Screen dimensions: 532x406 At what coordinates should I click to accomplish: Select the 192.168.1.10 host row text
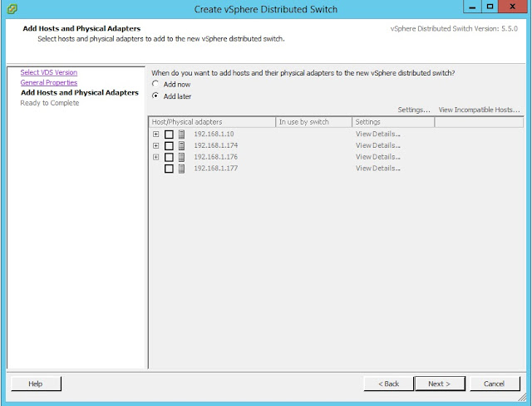214,134
